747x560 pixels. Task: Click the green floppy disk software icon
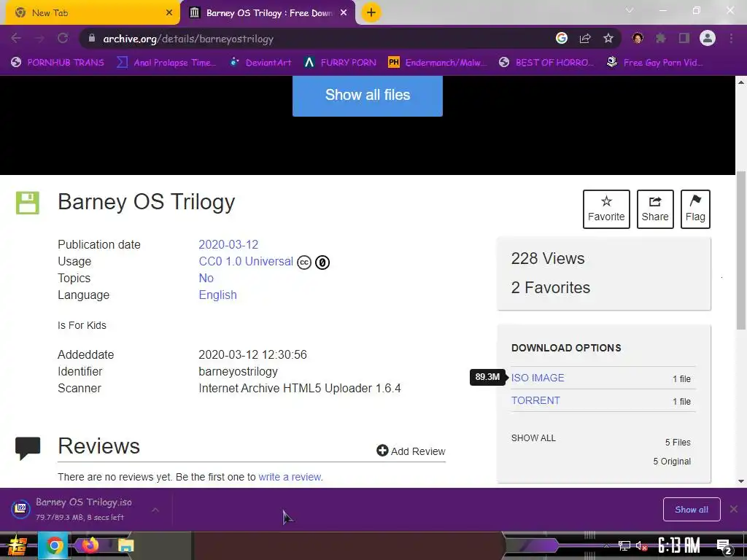click(x=28, y=203)
